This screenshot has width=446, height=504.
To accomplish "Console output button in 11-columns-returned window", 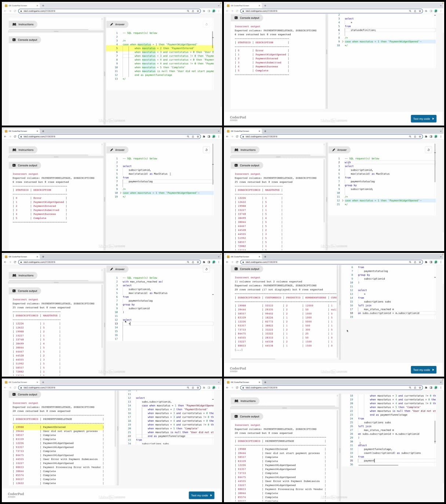I will tap(247, 269).
